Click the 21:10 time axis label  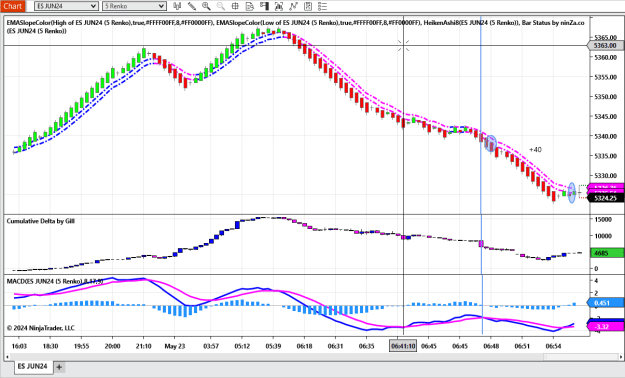pyautogui.click(x=143, y=346)
